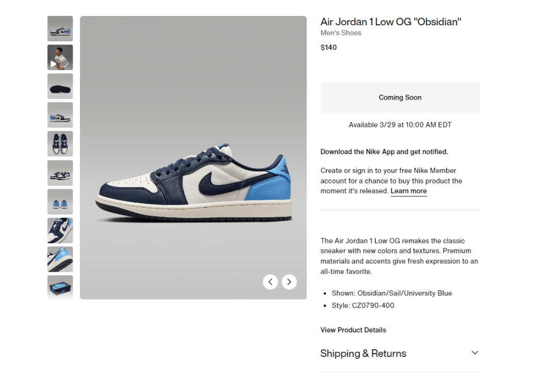Click the Download the Nike App text
Screen dimensions: 552x392
tap(384, 152)
